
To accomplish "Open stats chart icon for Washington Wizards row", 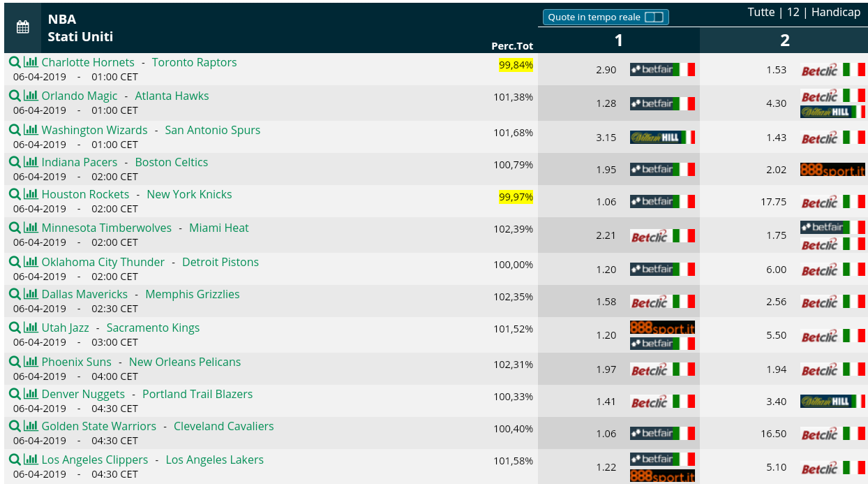I will click(x=31, y=129).
